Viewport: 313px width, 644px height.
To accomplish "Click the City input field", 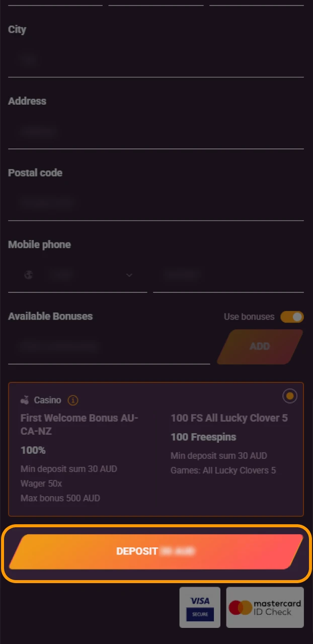I will pos(101,59).
